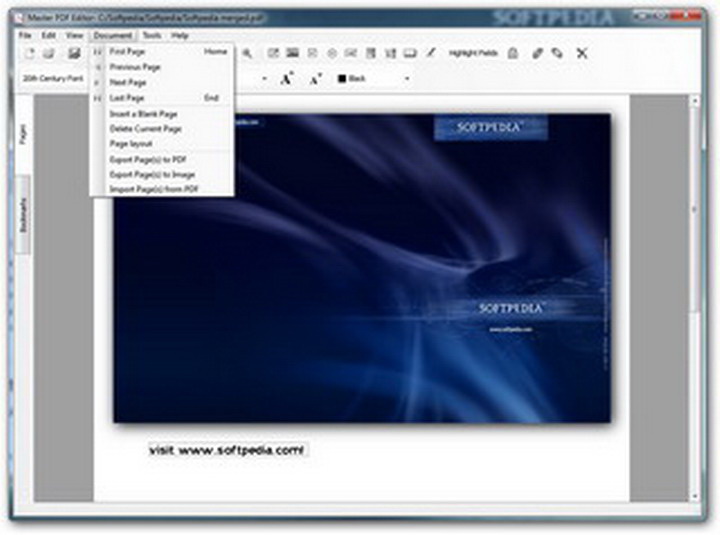Choose Previous Page menu entry
The image size is (720, 535).
[162, 68]
